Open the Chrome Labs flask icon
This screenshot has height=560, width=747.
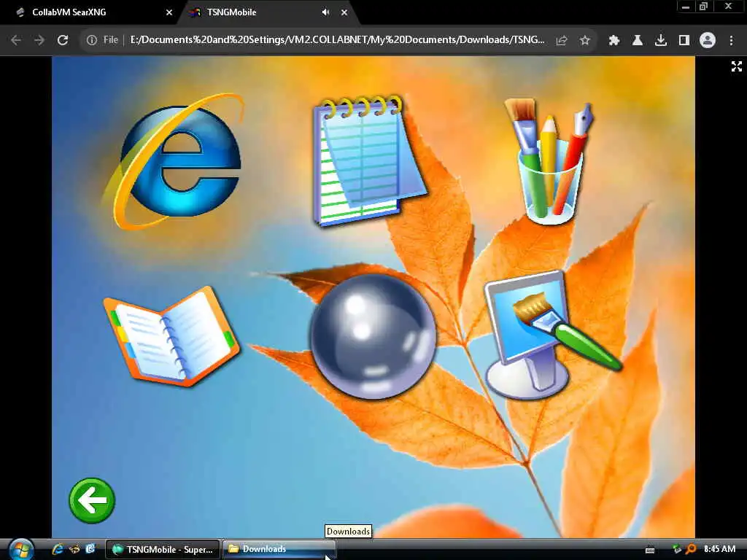[638, 41]
